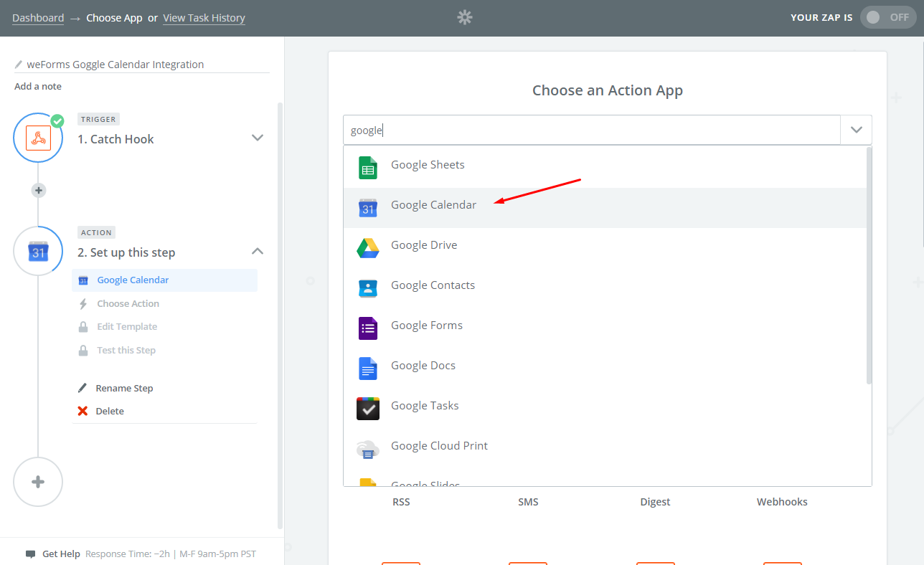Click the Google Tasks checkmark icon

pos(368,409)
